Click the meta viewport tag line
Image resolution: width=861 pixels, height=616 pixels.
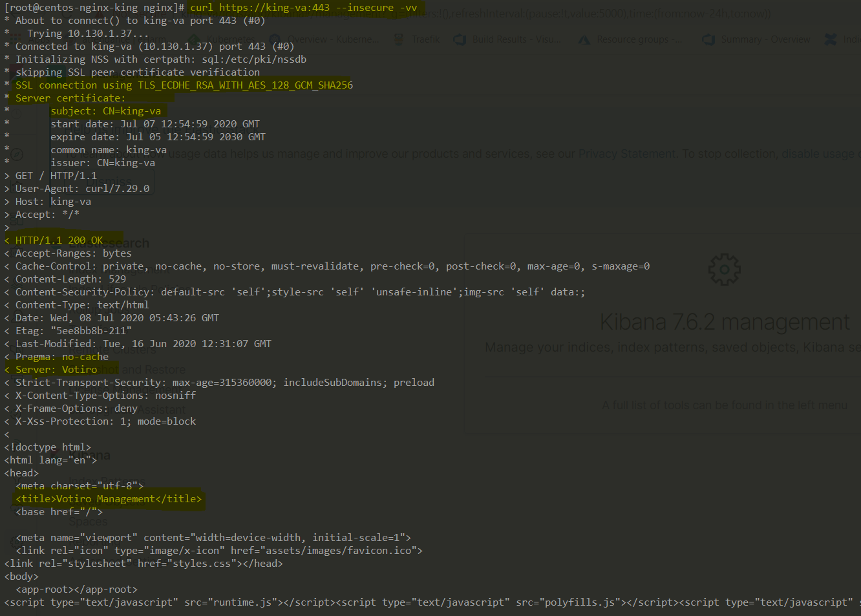tap(213, 538)
